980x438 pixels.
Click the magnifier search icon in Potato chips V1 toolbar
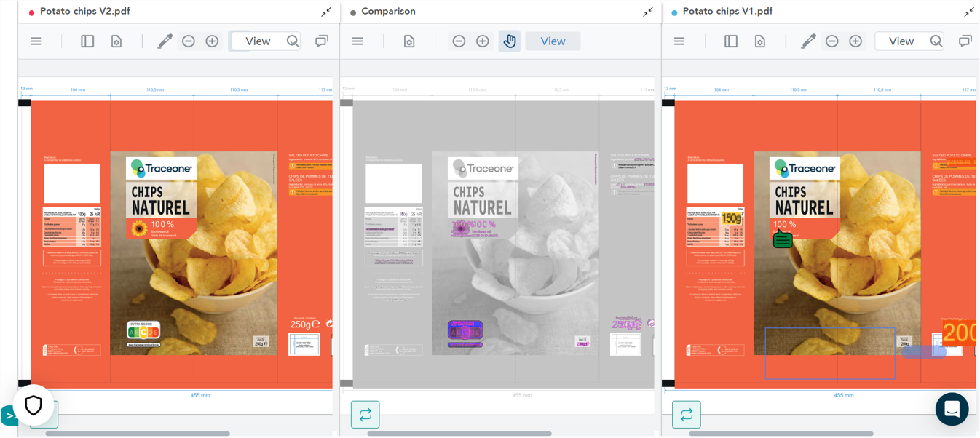tap(936, 41)
